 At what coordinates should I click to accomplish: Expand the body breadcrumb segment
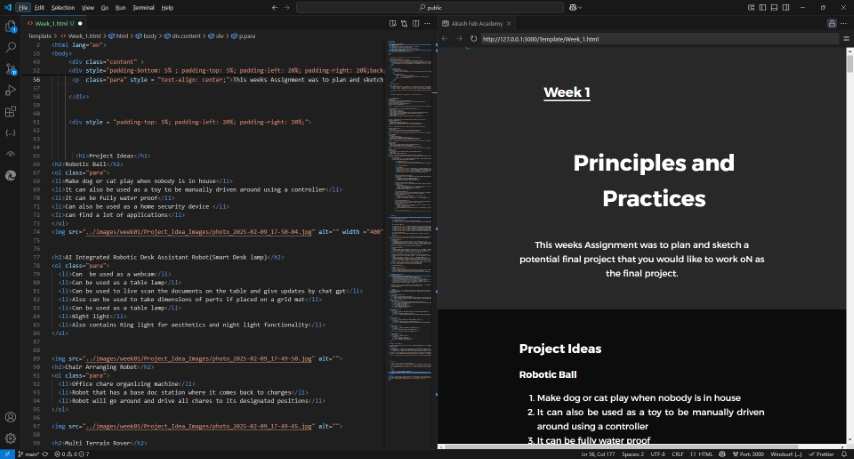tap(147, 36)
